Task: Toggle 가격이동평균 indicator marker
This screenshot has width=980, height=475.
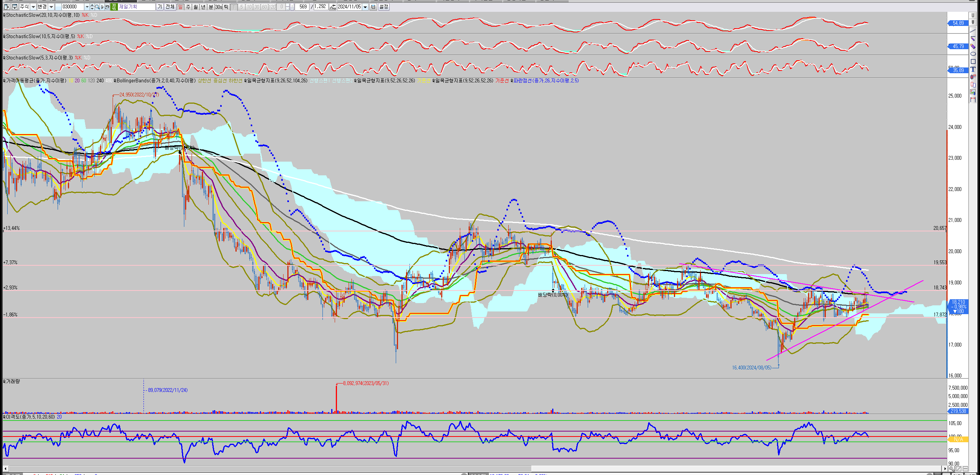Action: tap(4, 80)
